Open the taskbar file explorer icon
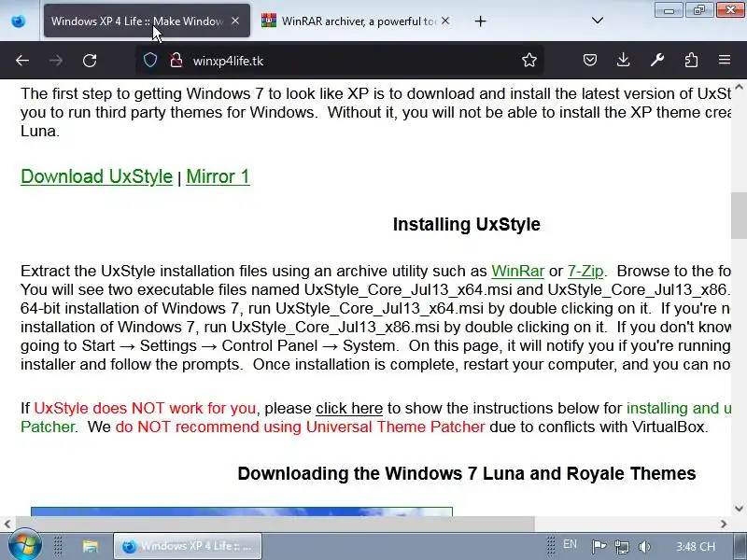 click(90, 546)
